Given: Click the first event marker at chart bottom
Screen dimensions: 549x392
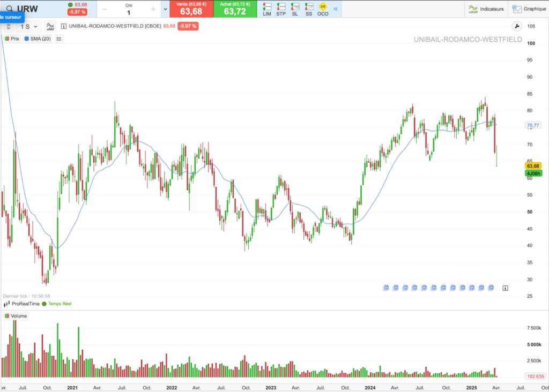Looking at the screenshot, I should 386,288.
